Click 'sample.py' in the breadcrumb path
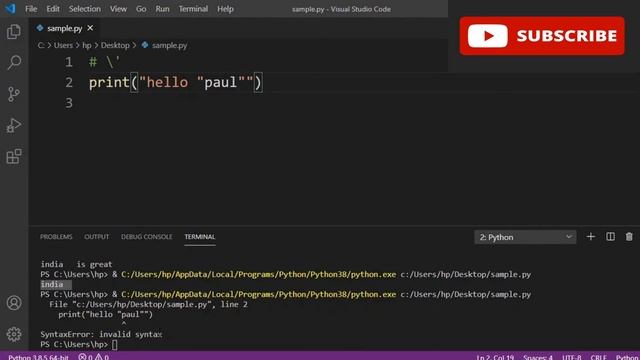The image size is (640, 360). pyautogui.click(x=169, y=45)
